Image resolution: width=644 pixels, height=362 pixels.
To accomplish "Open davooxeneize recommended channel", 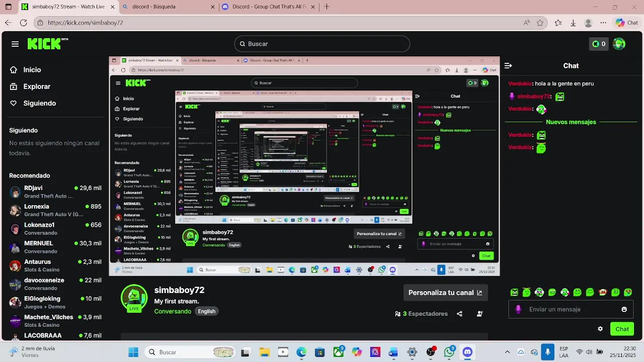I will click(55, 284).
